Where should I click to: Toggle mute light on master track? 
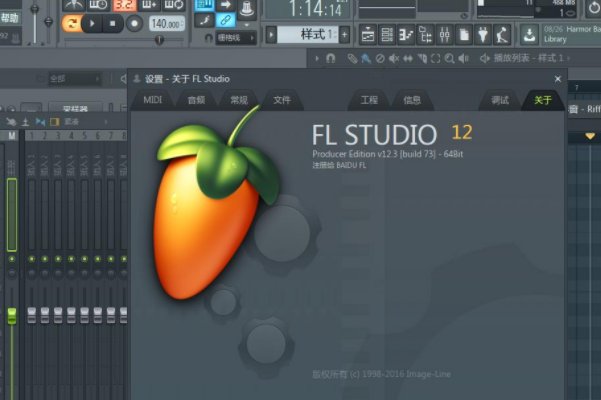coord(12,259)
